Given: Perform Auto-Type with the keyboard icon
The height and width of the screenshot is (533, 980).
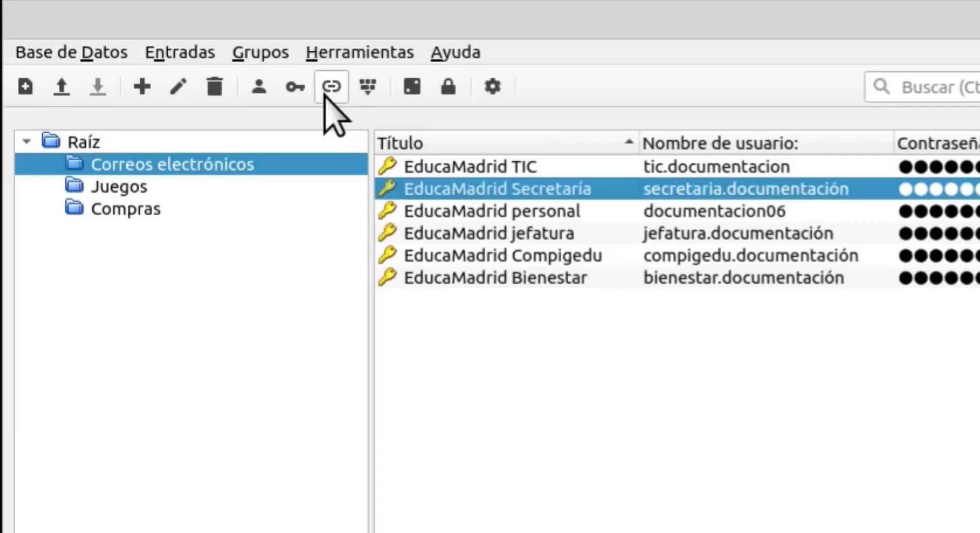Looking at the screenshot, I should point(368,86).
